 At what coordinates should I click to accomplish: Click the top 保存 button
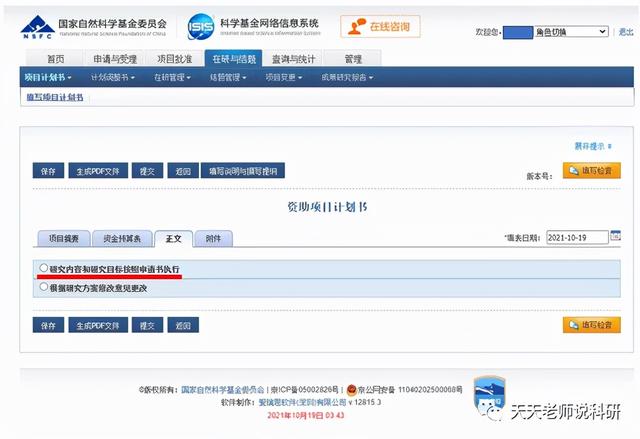[48, 171]
